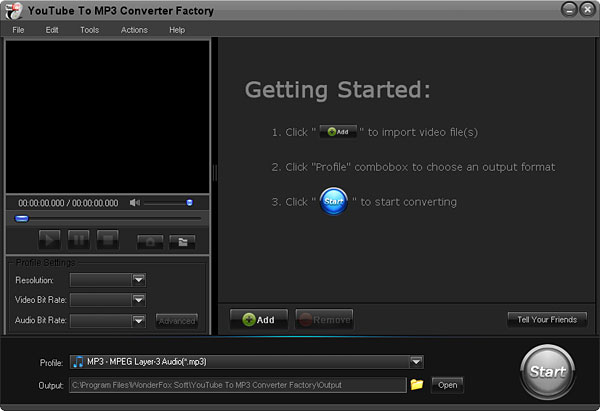Image resolution: width=600 pixels, height=411 pixels.
Task: Open the Actions menu
Action: 134,30
